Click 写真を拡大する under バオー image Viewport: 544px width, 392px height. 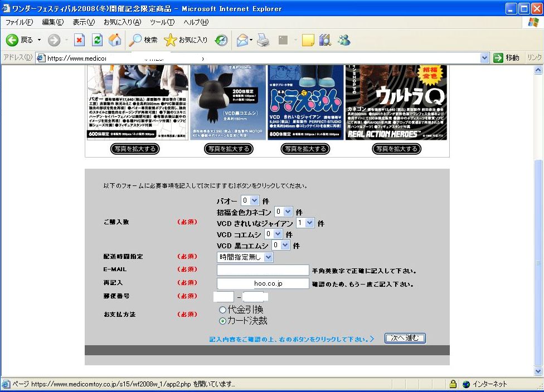(135, 149)
